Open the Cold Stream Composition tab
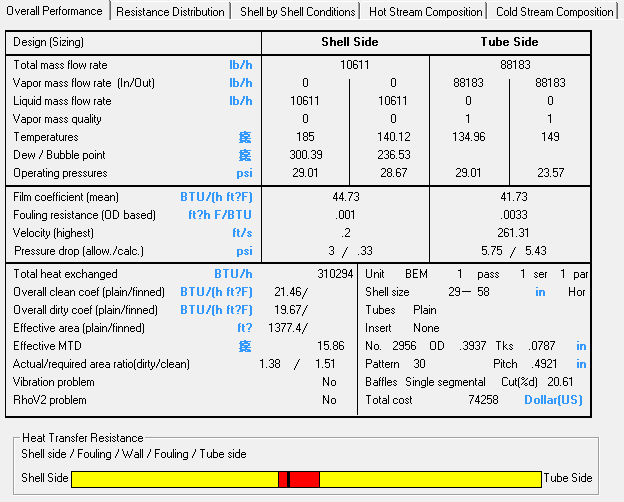 click(x=554, y=12)
